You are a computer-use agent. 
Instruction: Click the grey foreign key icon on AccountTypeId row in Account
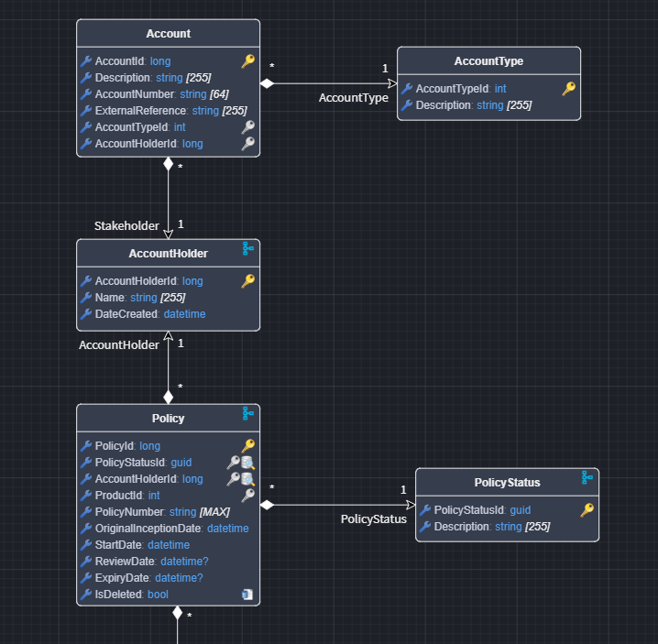tap(248, 126)
